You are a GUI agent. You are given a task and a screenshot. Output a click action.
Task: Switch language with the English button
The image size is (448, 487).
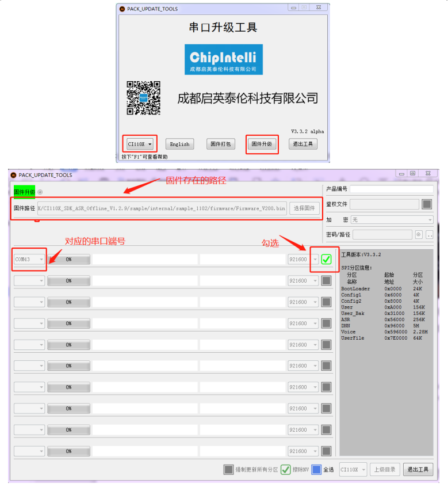point(179,144)
